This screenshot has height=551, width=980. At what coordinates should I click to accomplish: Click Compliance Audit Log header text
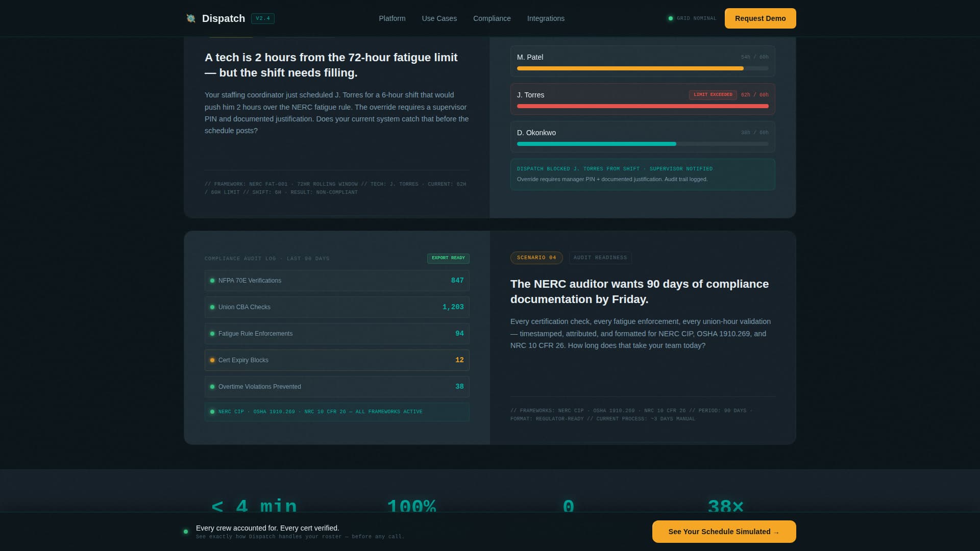click(x=267, y=259)
